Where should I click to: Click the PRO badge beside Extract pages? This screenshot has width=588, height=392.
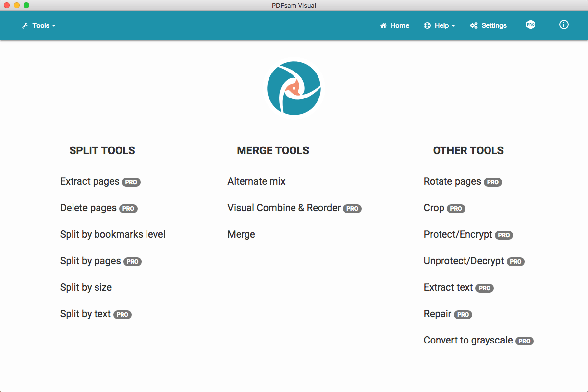131,182
